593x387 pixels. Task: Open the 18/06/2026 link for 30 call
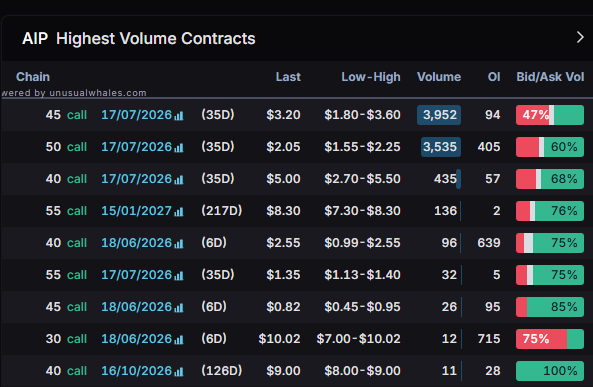137,339
